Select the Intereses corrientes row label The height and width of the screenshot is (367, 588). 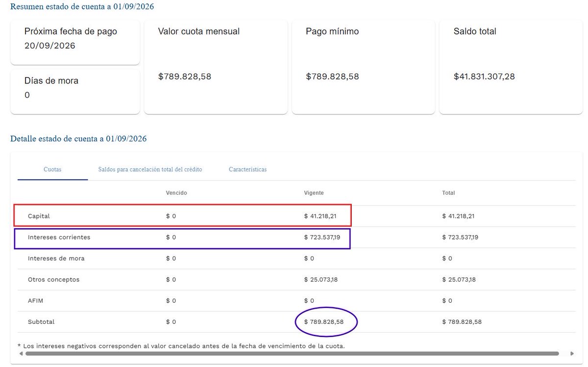(59, 237)
